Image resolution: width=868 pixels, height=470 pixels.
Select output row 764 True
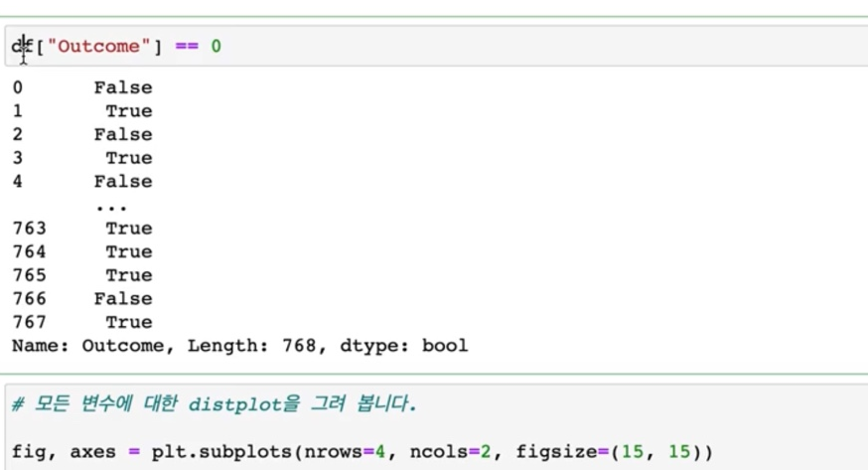(x=82, y=251)
